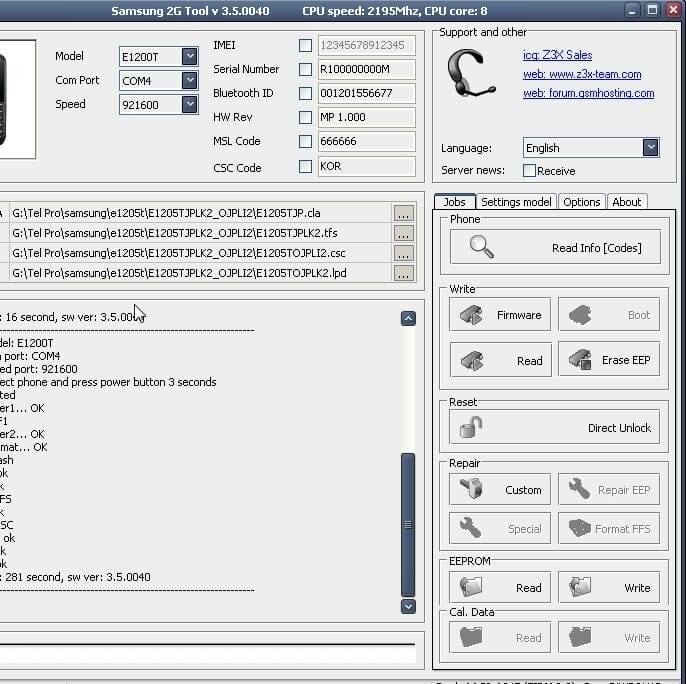Image resolution: width=686 pixels, height=684 pixels.
Task: Open the Language dropdown set to English
Action: (651, 147)
